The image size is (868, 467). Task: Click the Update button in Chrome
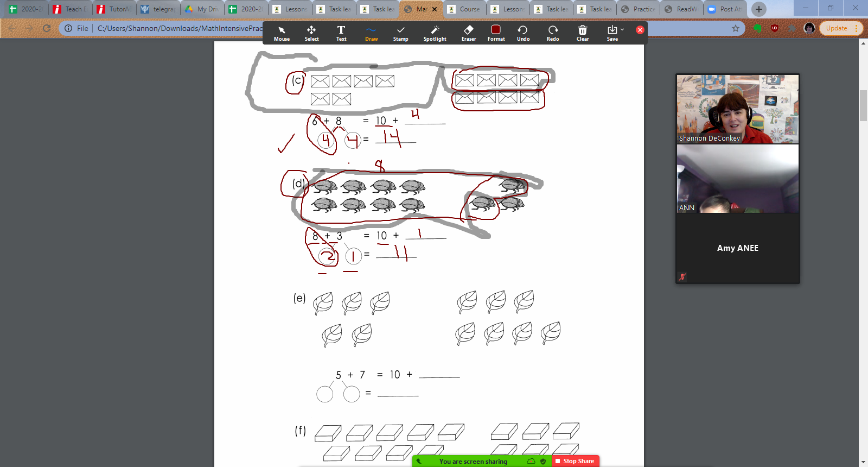tap(837, 28)
